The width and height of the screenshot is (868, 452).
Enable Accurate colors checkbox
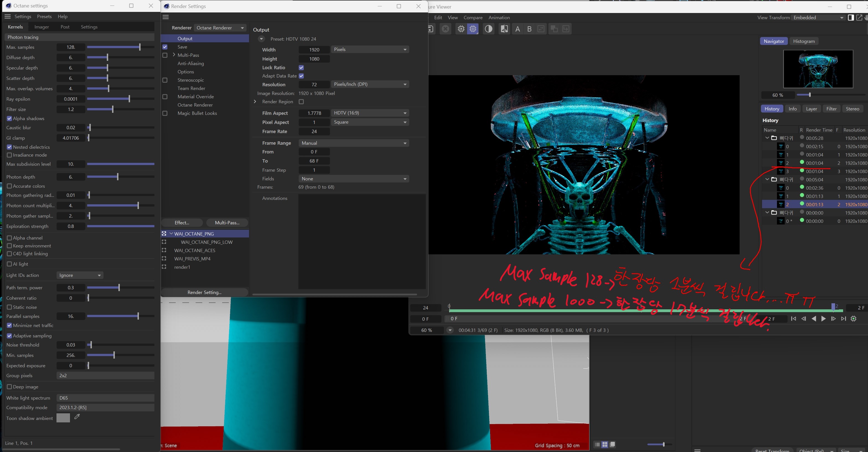click(9, 186)
